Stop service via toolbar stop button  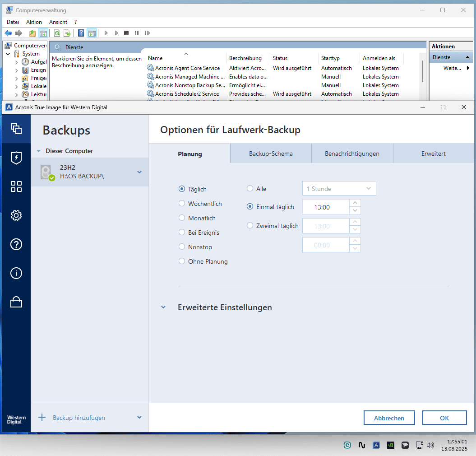[x=126, y=33]
